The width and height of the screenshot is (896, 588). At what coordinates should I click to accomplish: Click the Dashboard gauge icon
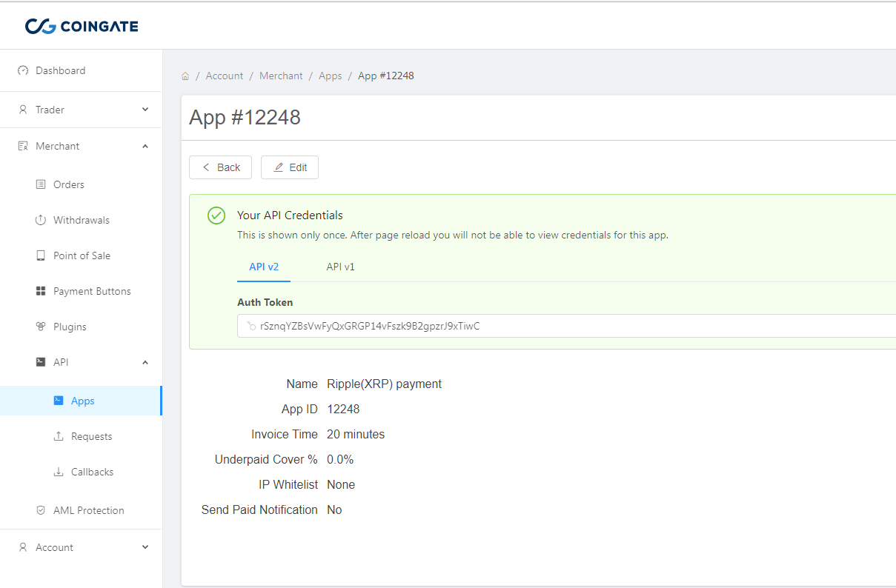(23, 70)
